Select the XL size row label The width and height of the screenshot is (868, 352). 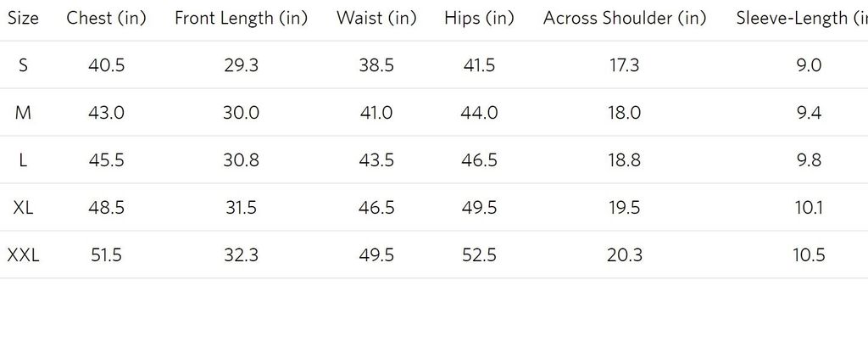click(23, 208)
